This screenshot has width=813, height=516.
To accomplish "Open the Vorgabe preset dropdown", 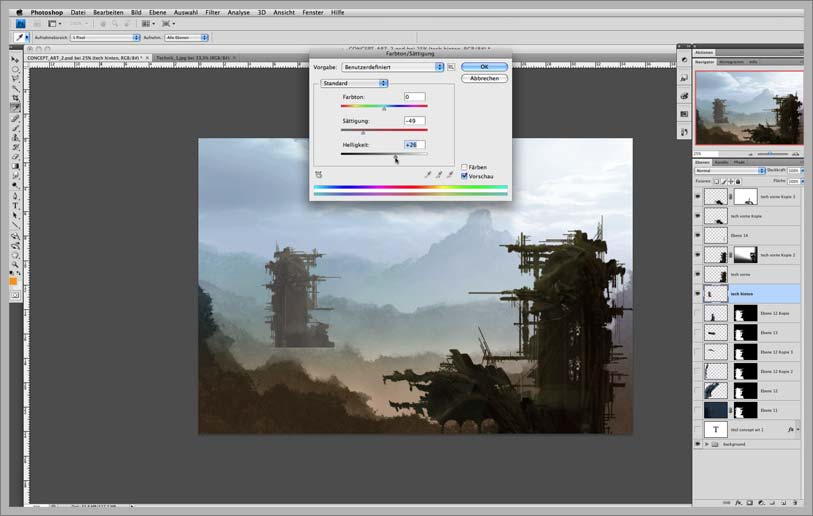I will tap(393, 67).
